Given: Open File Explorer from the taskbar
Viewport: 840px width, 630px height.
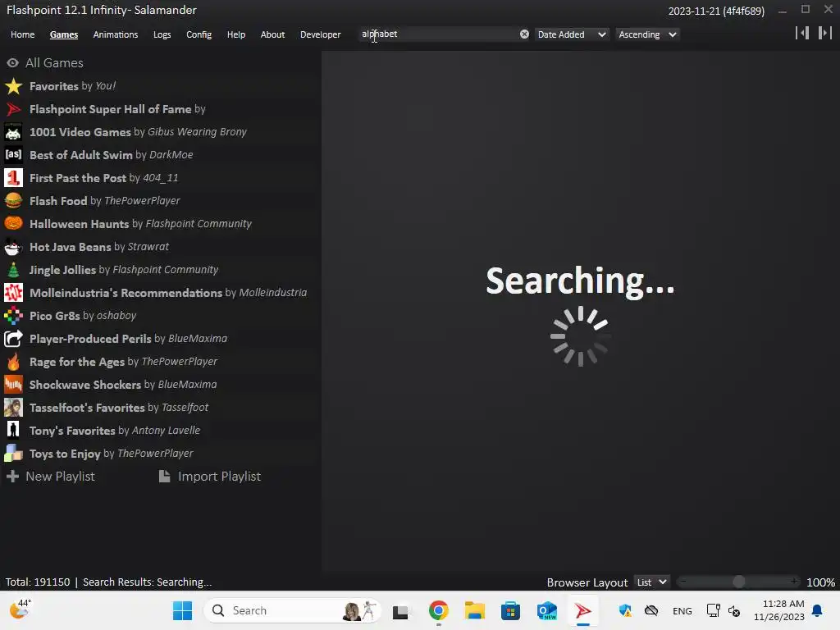Looking at the screenshot, I should point(475,610).
